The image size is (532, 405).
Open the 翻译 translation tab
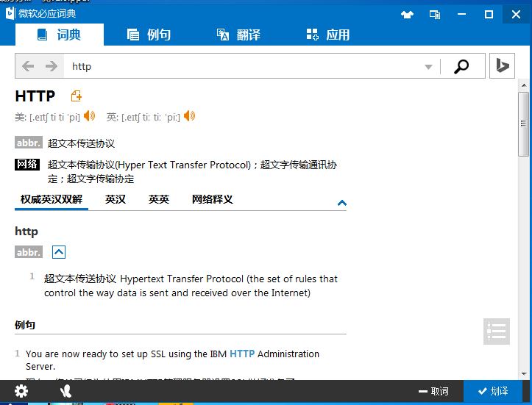pos(239,35)
